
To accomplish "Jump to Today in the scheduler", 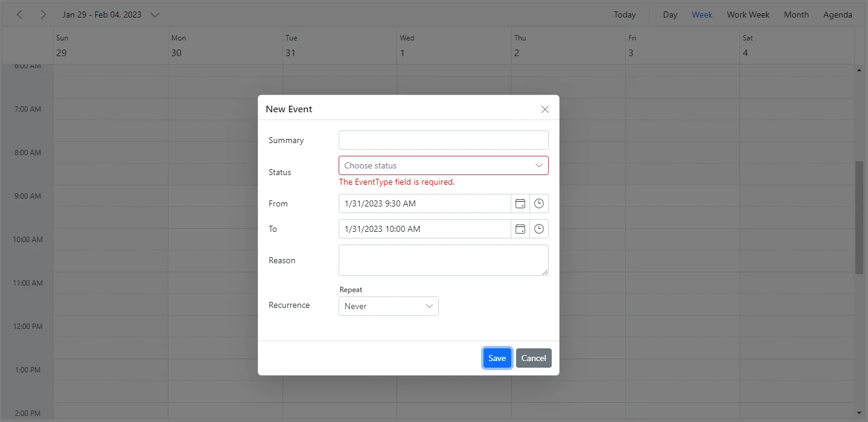I will 625,14.
